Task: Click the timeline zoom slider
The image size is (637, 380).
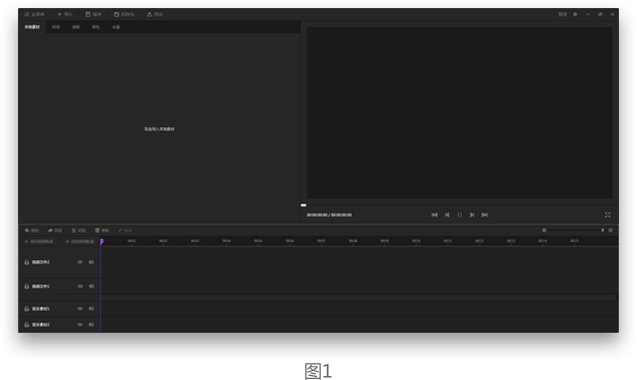Action: [x=577, y=230]
